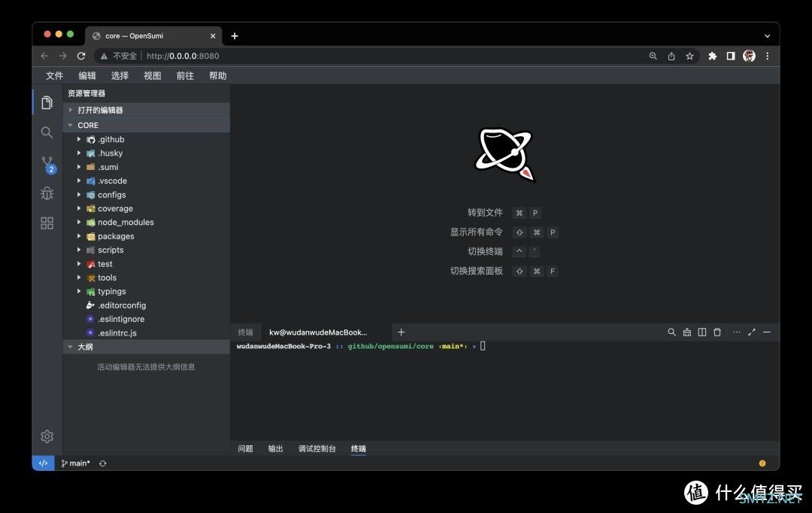812x513 pixels.
Task: Open browser extensions puzzle icon
Action: click(x=713, y=56)
